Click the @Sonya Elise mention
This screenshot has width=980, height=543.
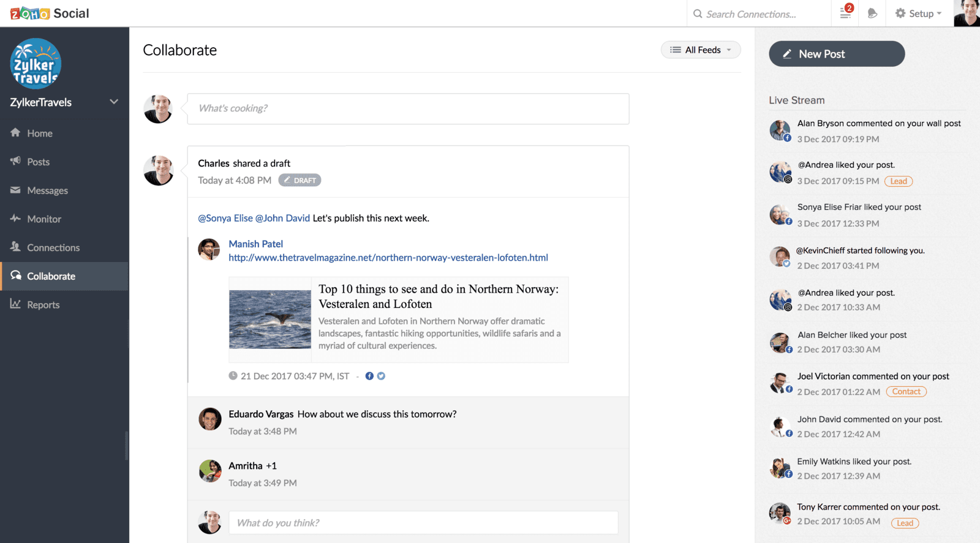[225, 218]
